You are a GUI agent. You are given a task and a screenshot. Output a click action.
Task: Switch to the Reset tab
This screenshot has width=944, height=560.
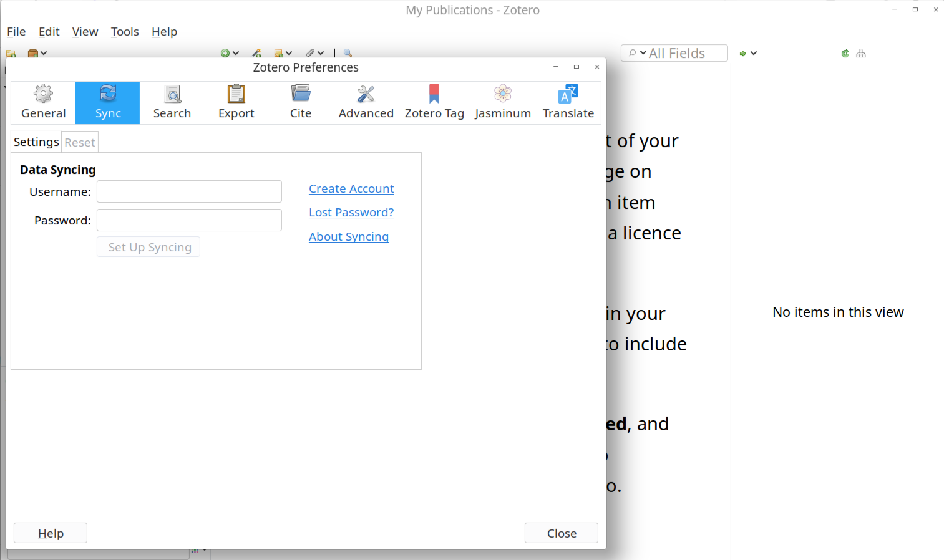[x=80, y=143]
